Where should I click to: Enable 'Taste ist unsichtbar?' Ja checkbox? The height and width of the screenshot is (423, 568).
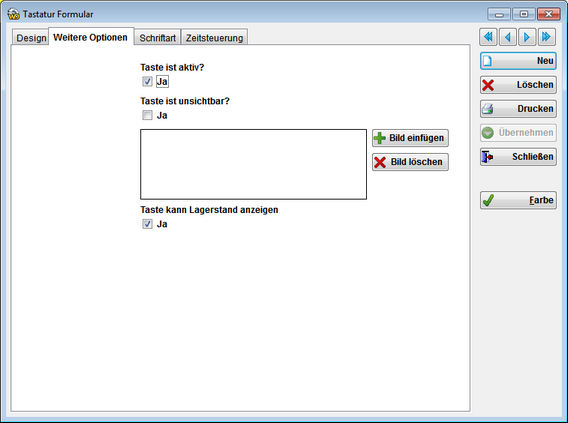click(147, 116)
